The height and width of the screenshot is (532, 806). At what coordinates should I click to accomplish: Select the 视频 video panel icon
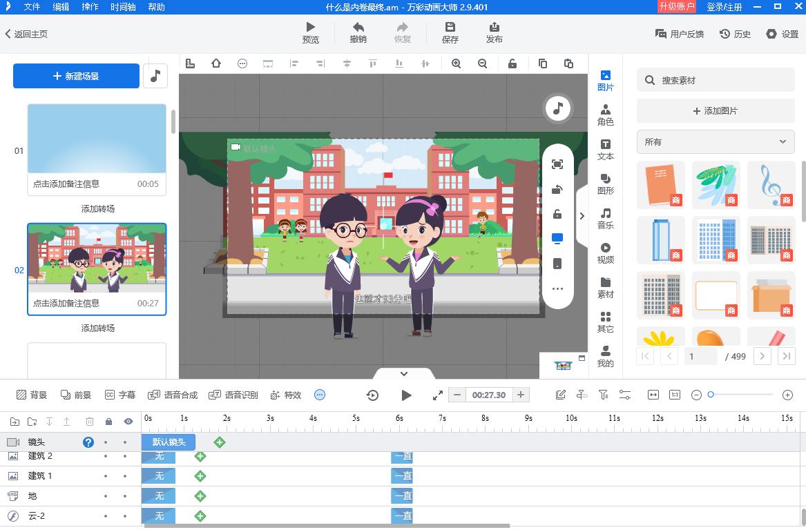(x=605, y=253)
